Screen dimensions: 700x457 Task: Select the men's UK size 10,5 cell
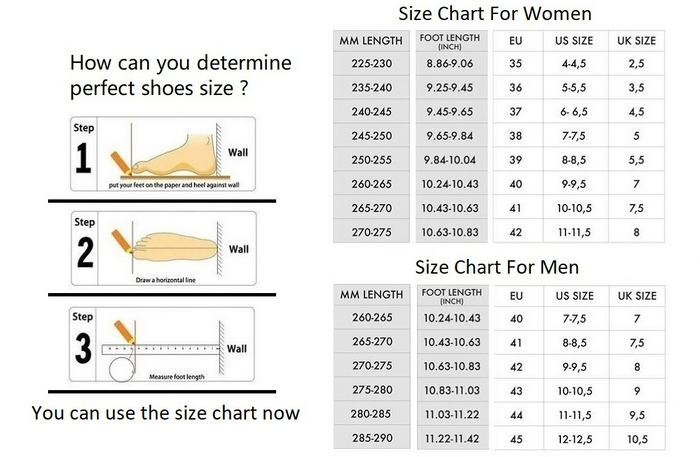[632, 439]
